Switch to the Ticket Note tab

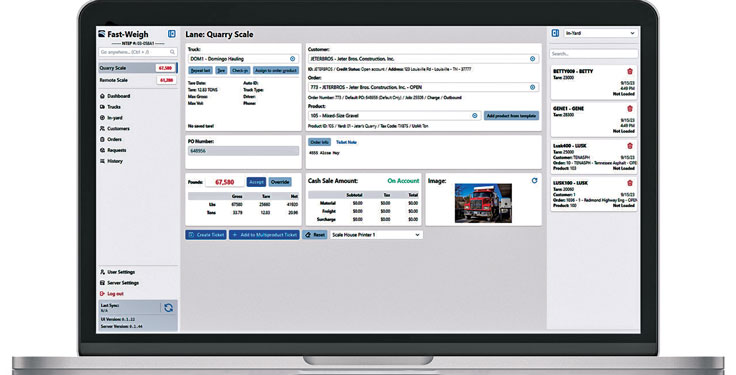pyautogui.click(x=346, y=142)
